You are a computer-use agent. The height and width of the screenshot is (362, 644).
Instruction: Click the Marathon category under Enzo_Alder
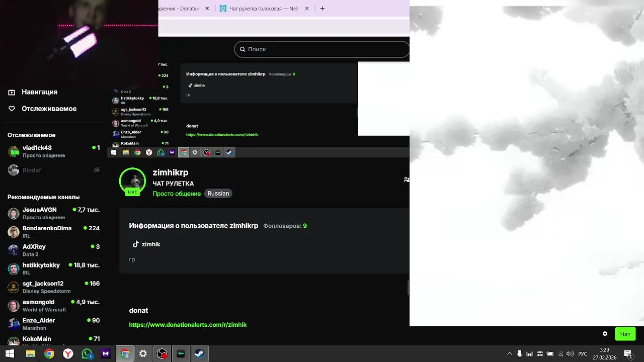point(34,328)
